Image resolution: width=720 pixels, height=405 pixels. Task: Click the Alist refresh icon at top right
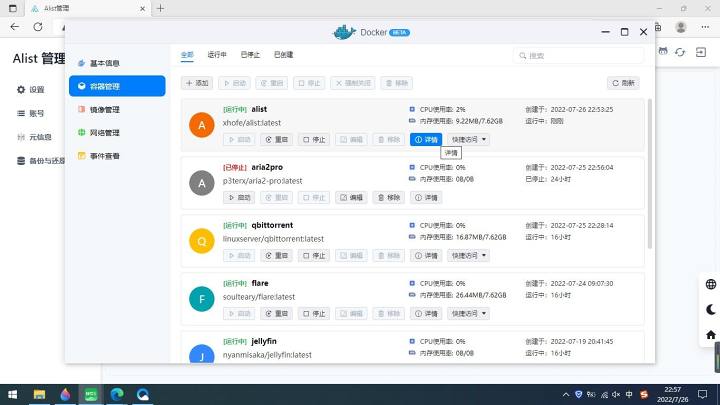click(x=680, y=52)
